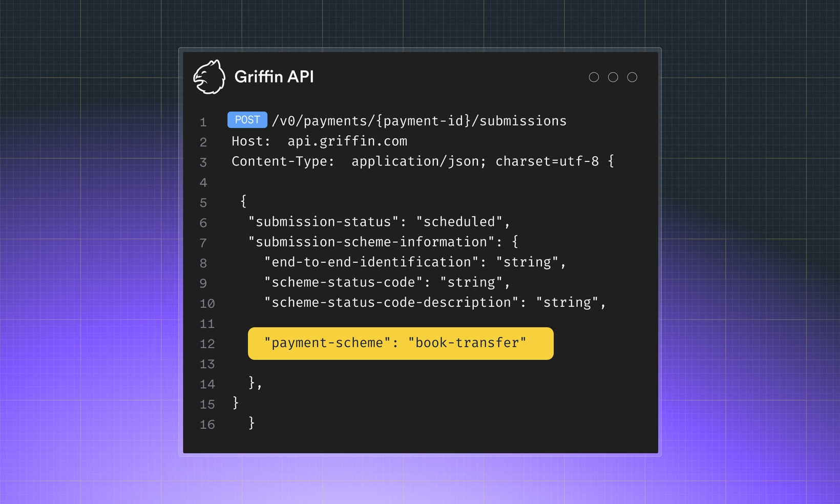Click the first window circle button
Screen dimensions: 840x504
pos(594,77)
